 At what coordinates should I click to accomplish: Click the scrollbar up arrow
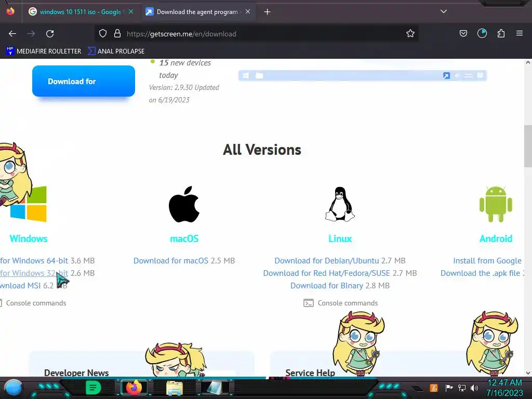(528, 62)
